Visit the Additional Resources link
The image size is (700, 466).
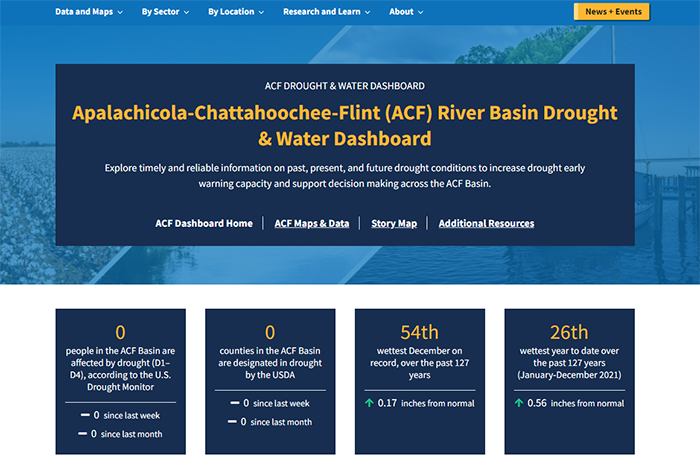click(x=486, y=223)
